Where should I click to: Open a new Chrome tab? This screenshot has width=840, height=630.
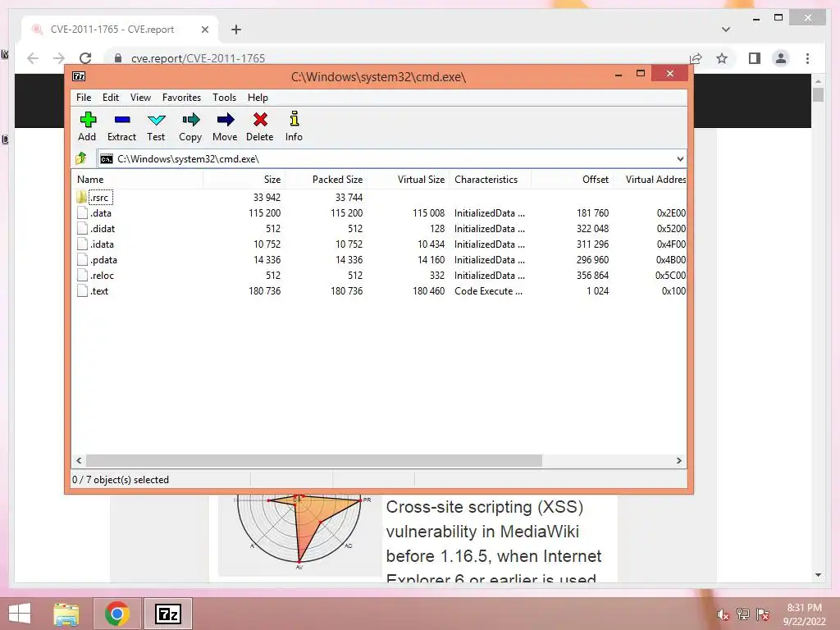point(236,30)
